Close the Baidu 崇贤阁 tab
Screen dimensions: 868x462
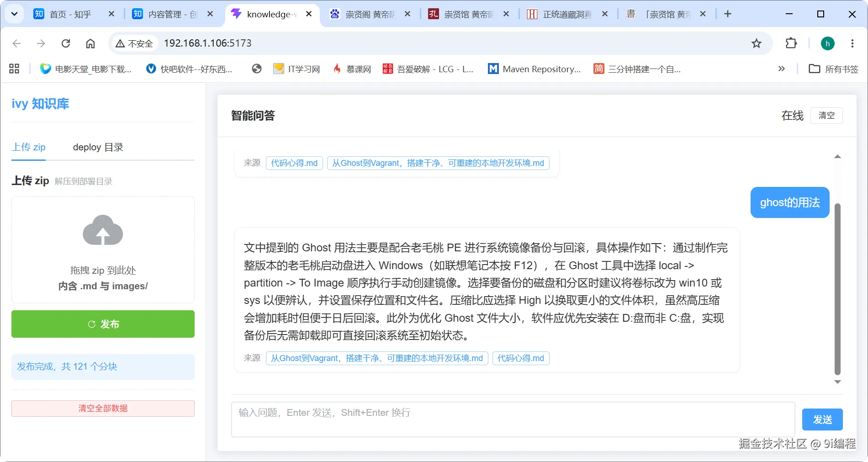pyautogui.click(x=408, y=14)
